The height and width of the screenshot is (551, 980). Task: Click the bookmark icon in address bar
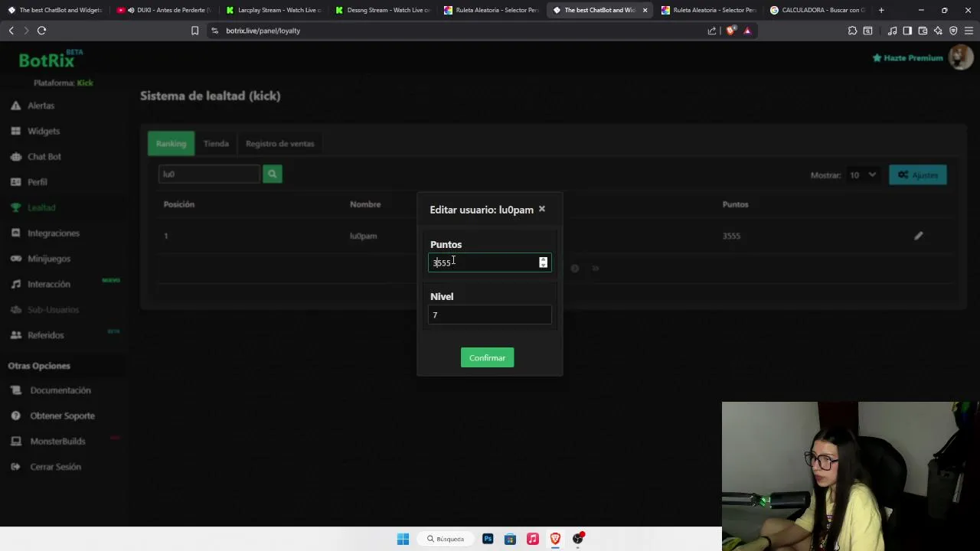(194, 31)
